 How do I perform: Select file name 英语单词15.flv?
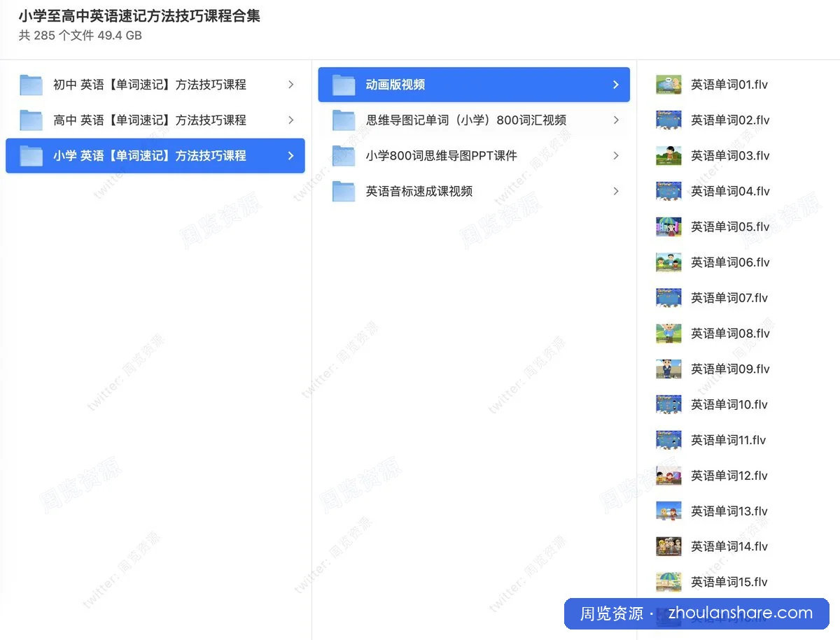[729, 582]
